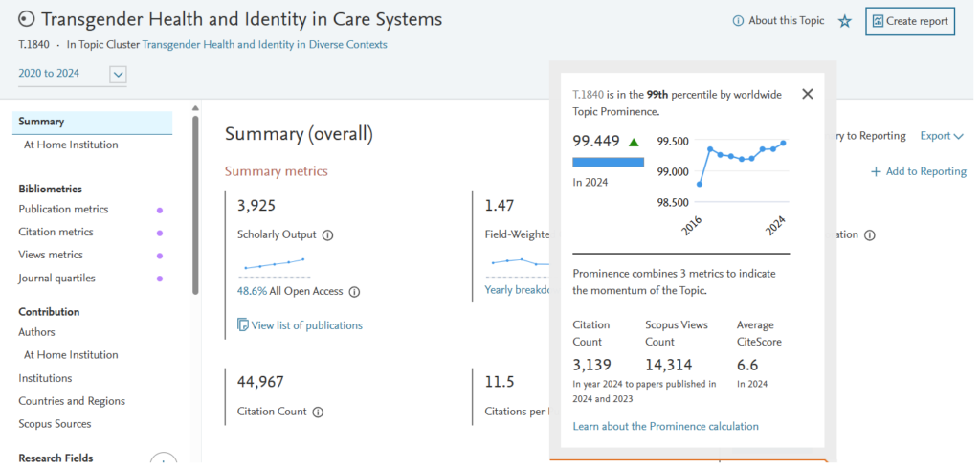980x469 pixels.
Task: Click the star icon to favorite topic
Action: coord(844,21)
